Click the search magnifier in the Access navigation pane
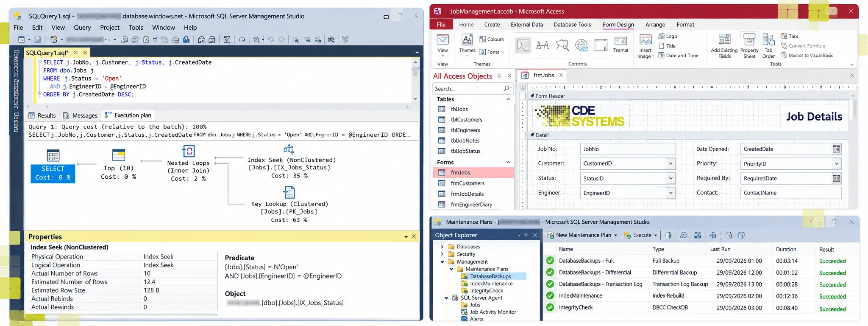 (506, 88)
